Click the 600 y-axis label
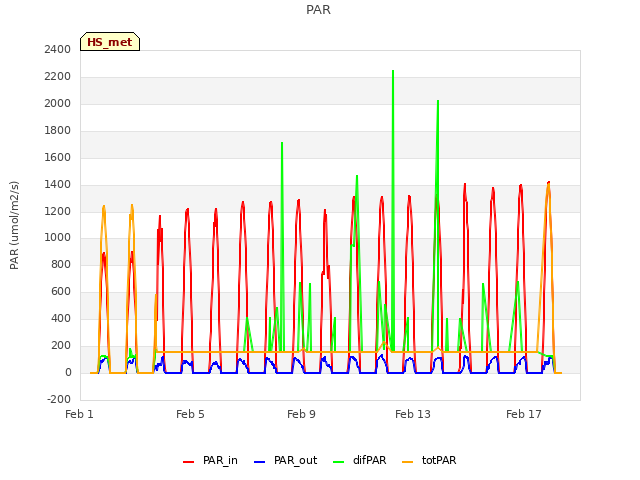 point(61,291)
